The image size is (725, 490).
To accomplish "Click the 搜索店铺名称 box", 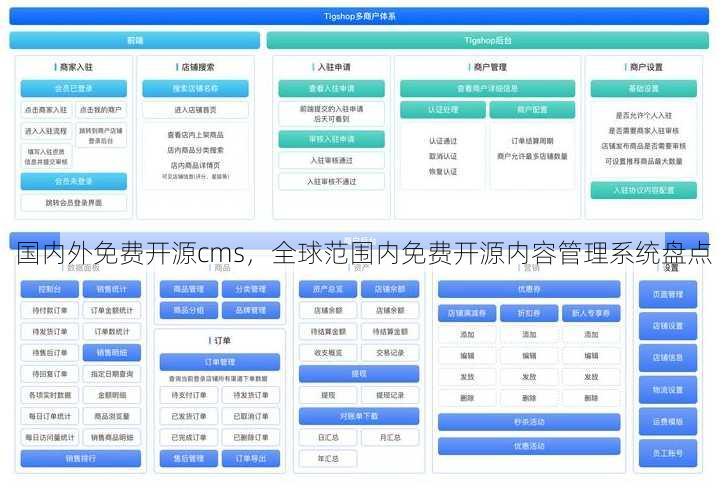I will [x=195, y=88].
